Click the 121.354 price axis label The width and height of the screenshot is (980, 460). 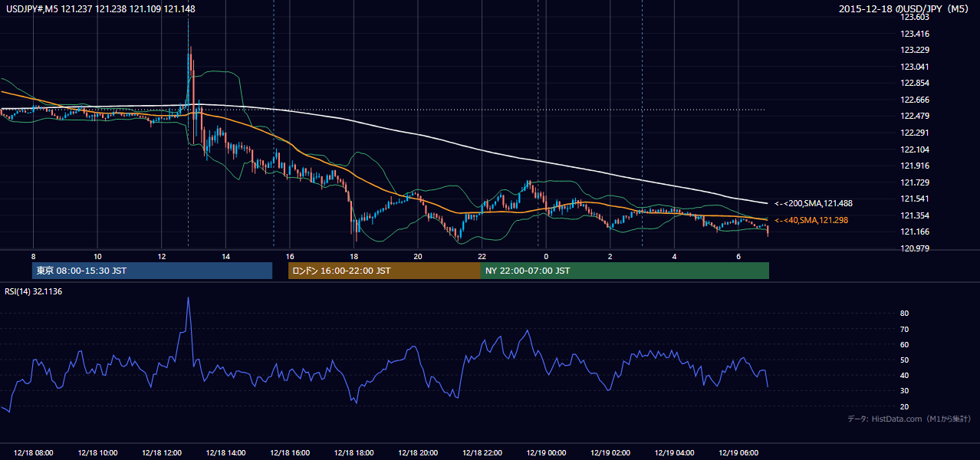(914, 215)
